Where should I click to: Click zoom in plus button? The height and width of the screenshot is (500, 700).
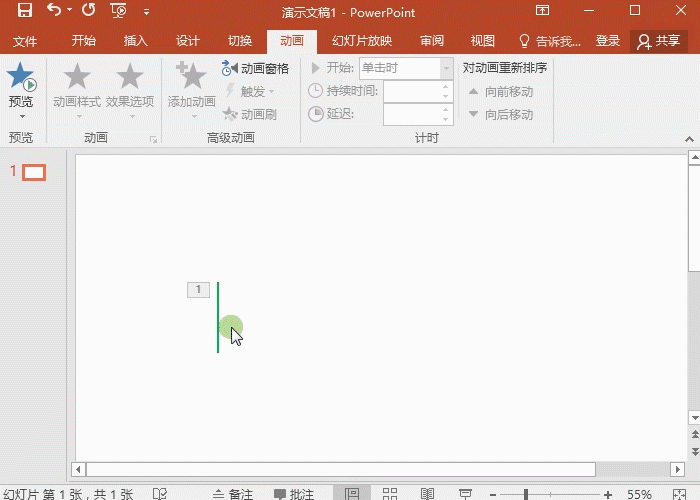607,494
